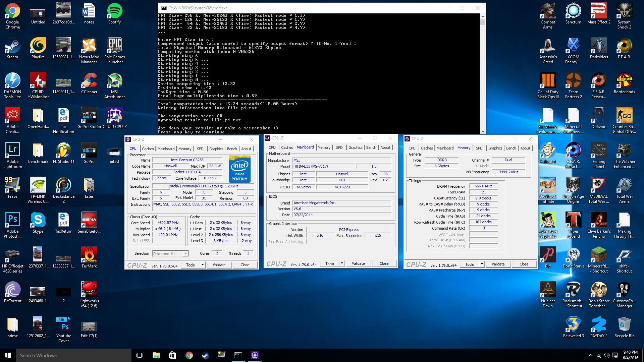Open the Recycle Bin
The height and width of the screenshot is (362, 644).
[x=624, y=327]
